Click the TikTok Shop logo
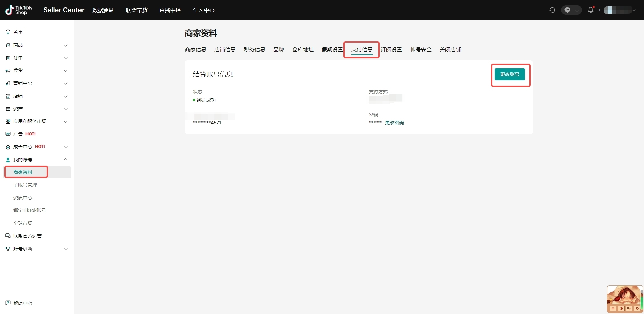 point(19,10)
